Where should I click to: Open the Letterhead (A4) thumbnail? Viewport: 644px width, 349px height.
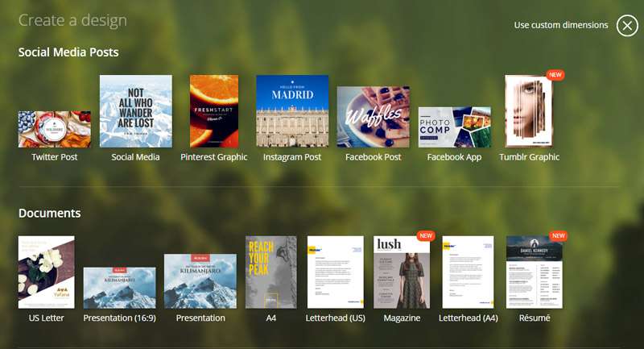(x=469, y=272)
